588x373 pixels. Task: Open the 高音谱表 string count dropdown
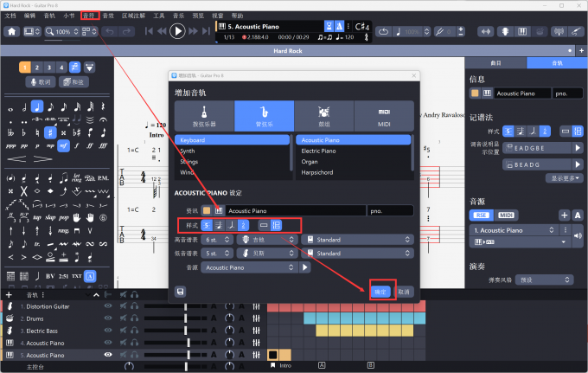click(216, 240)
